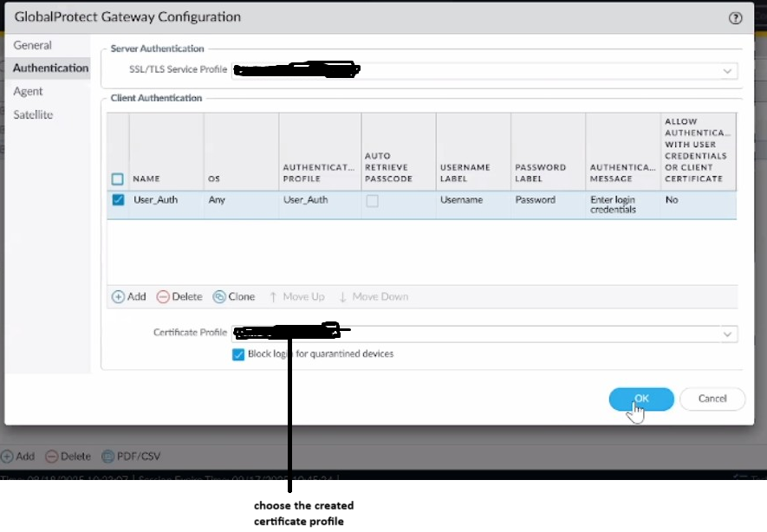The height and width of the screenshot is (532, 767).
Task: Expand Certificate Profile dropdown arrow
Action: click(727, 334)
